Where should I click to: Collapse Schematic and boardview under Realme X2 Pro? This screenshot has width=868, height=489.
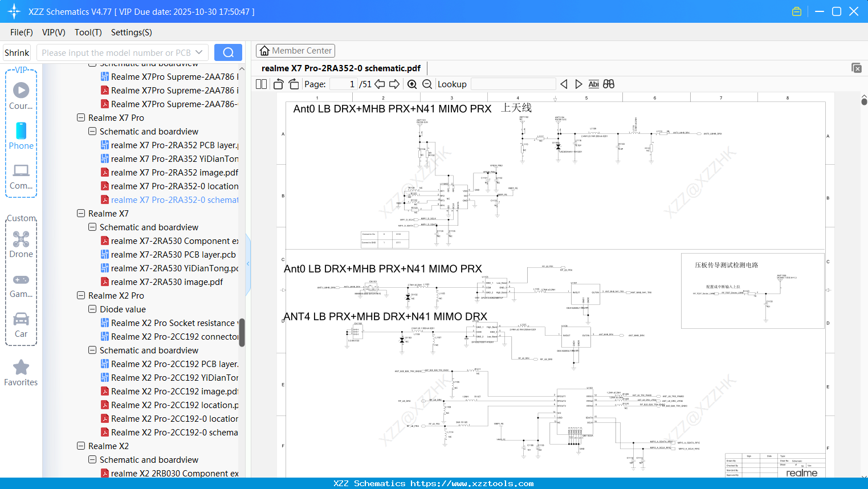coord(92,351)
